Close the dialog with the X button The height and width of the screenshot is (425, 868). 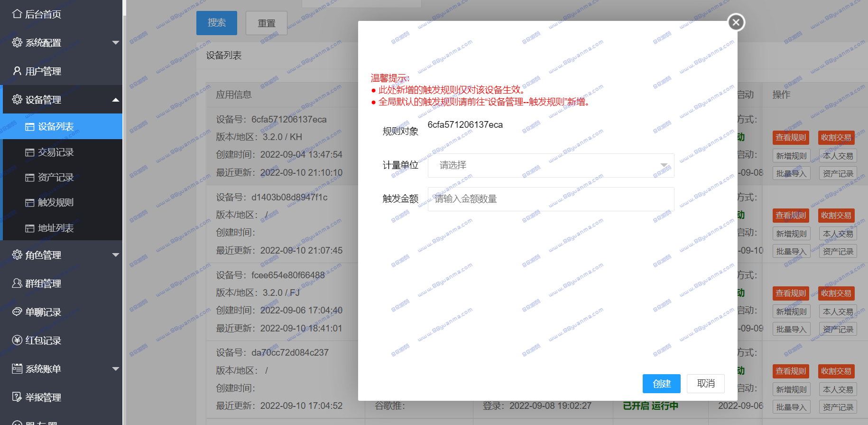pos(736,22)
